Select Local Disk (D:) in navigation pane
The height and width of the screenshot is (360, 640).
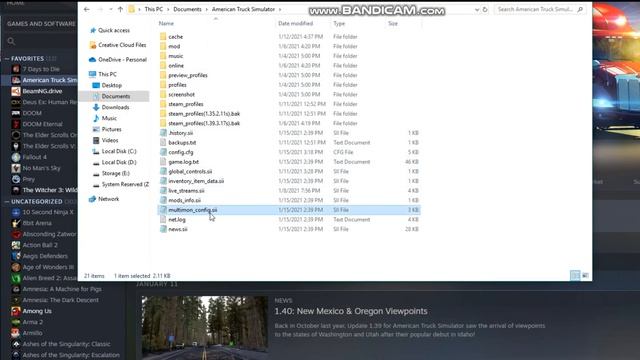(x=119, y=162)
